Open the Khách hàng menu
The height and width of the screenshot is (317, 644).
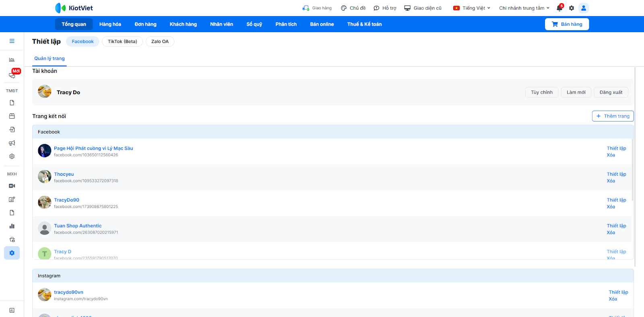click(183, 24)
